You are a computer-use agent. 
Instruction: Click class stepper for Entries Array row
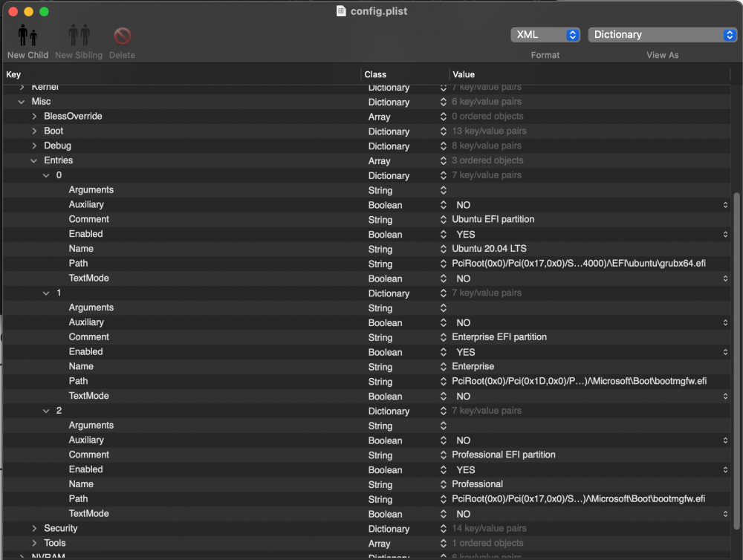point(443,160)
